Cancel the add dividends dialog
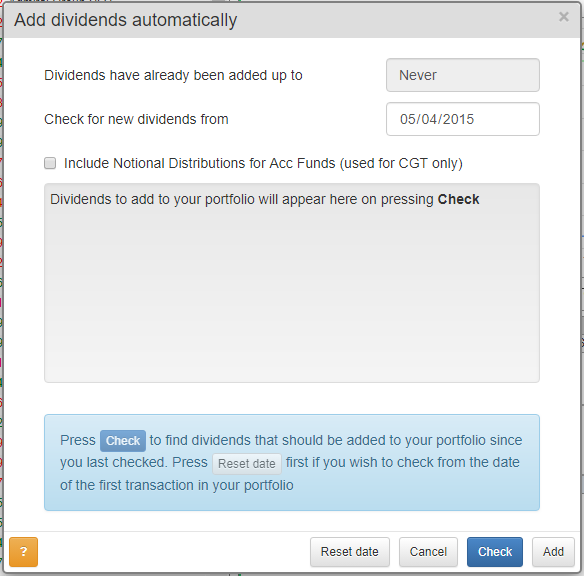This screenshot has height=576, width=584. 428,551
